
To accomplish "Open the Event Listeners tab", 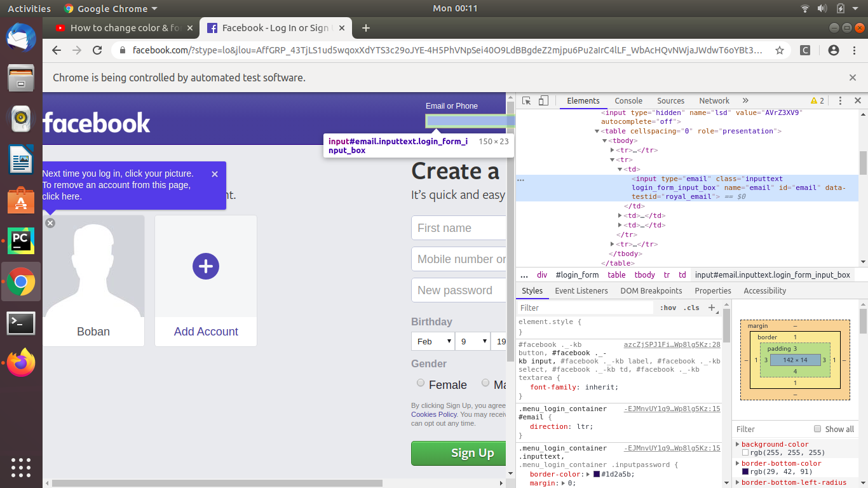I will click(x=581, y=290).
